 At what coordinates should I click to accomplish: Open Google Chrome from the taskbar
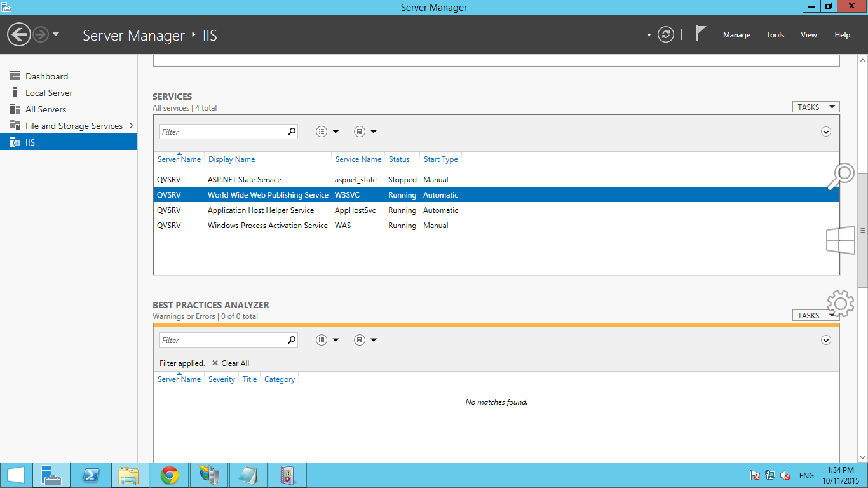tap(169, 475)
